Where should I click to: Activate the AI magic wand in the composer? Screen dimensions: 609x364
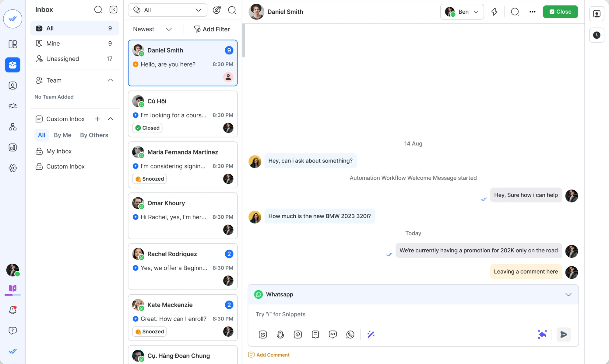pos(371,334)
